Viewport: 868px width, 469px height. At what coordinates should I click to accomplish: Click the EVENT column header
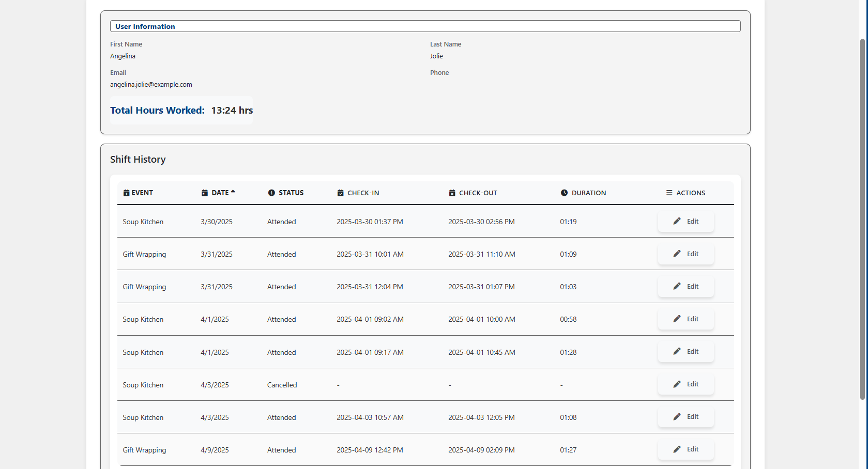coord(142,193)
